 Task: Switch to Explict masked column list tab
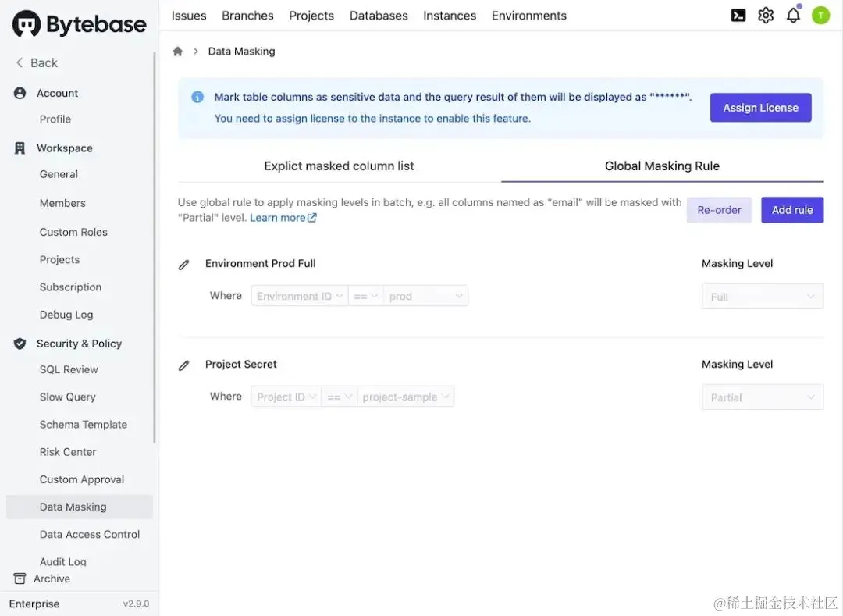click(340, 166)
